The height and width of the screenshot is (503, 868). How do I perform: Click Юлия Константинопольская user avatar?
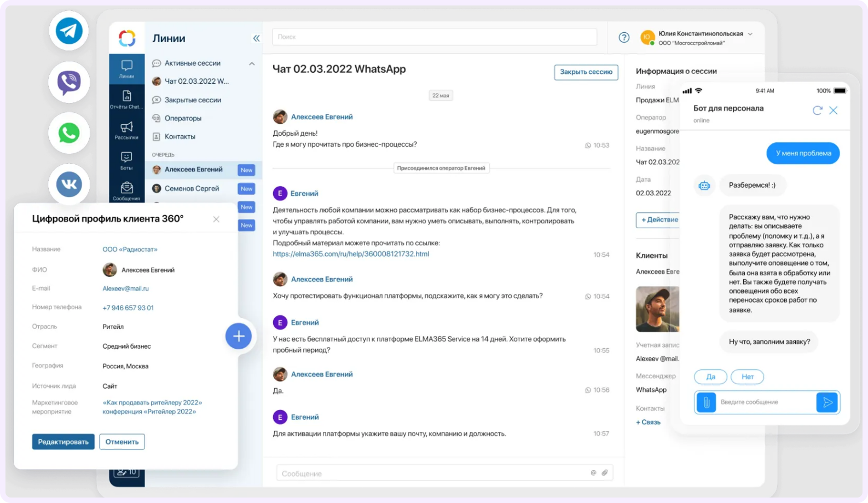coord(647,37)
